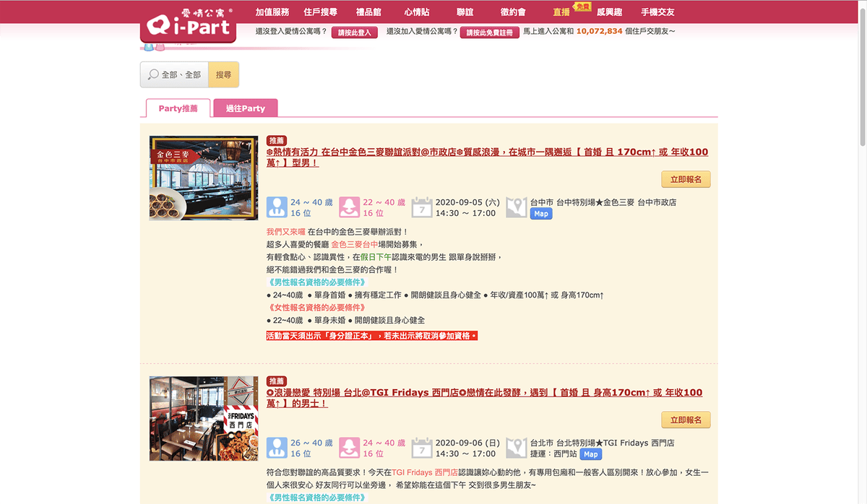Select the 2020-09-05 (六) date text
867x504 pixels.
coord(467,202)
